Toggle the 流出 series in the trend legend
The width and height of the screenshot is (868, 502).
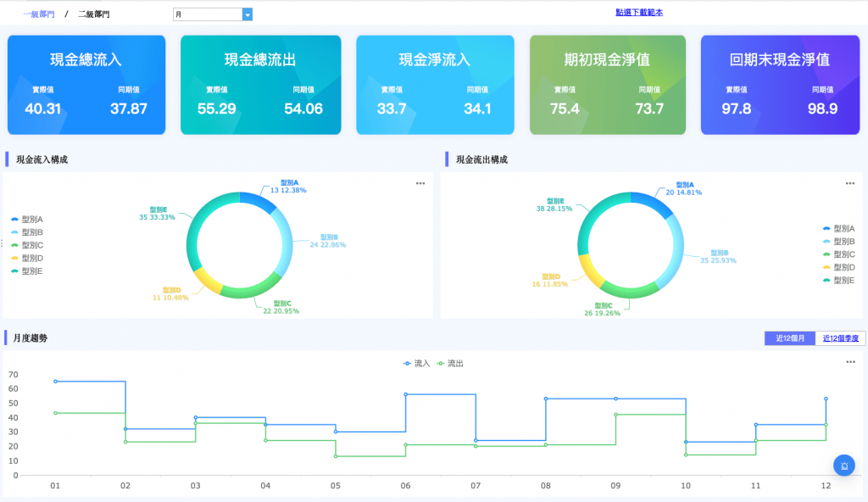(450, 364)
